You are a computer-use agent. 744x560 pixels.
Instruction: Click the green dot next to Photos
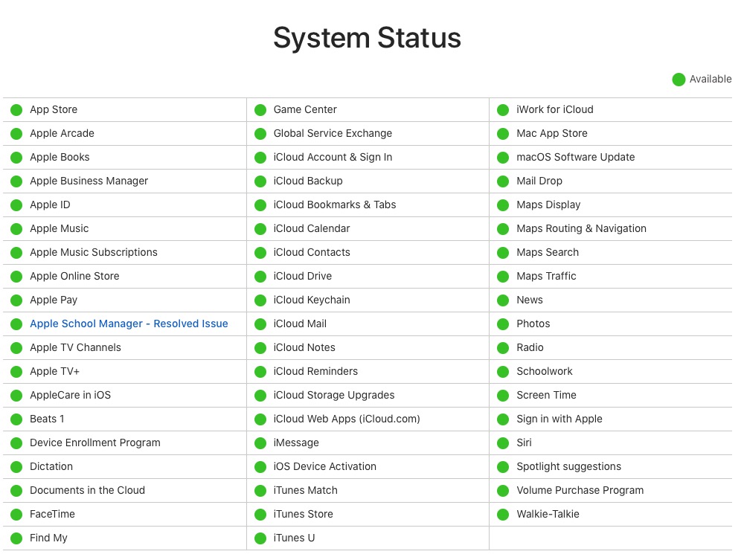503,324
